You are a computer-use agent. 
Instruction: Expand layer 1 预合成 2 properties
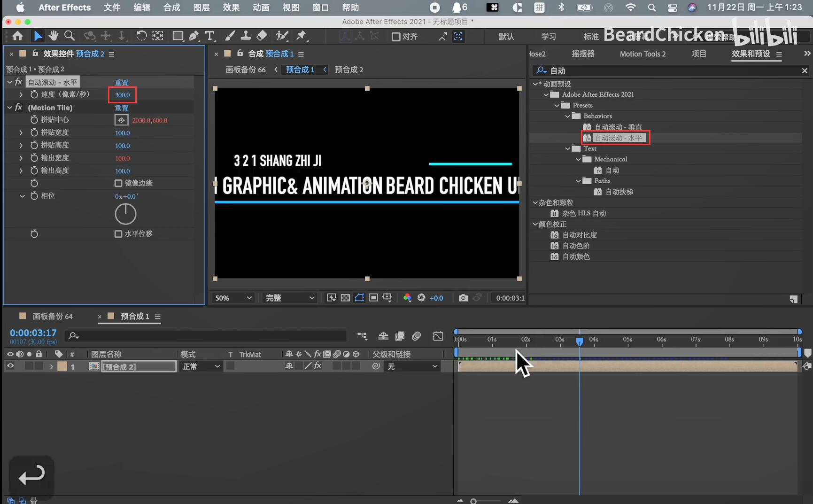pyautogui.click(x=51, y=366)
